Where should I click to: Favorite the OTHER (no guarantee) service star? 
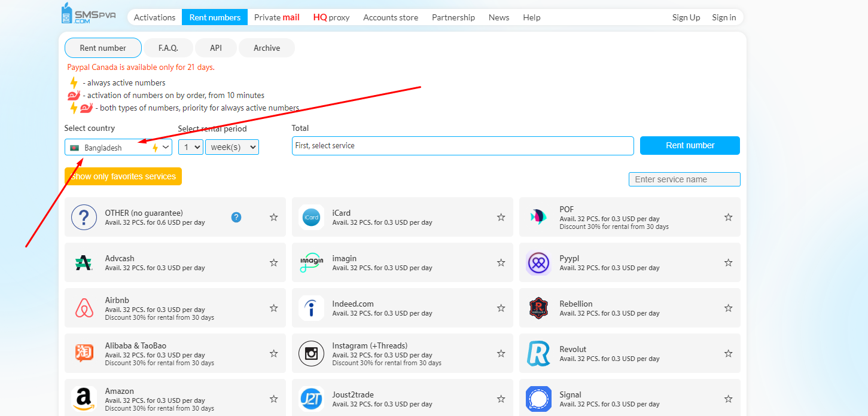(273, 217)
